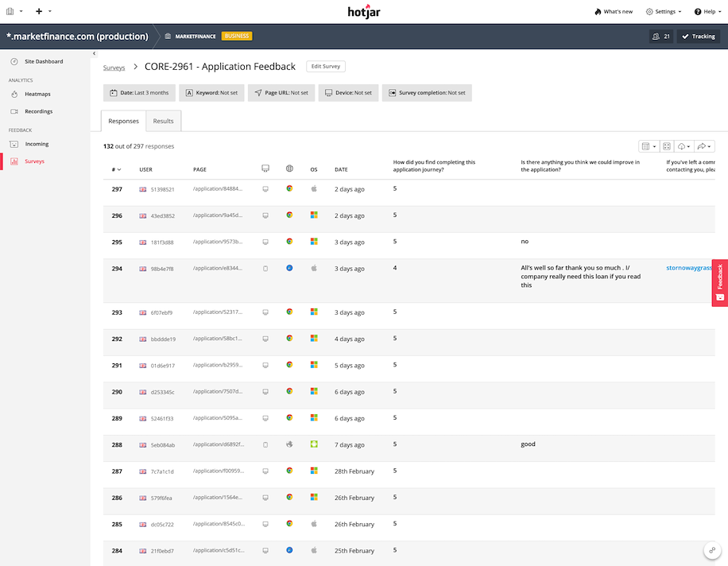Open Recordings in the sidebar

pos(38,111)
